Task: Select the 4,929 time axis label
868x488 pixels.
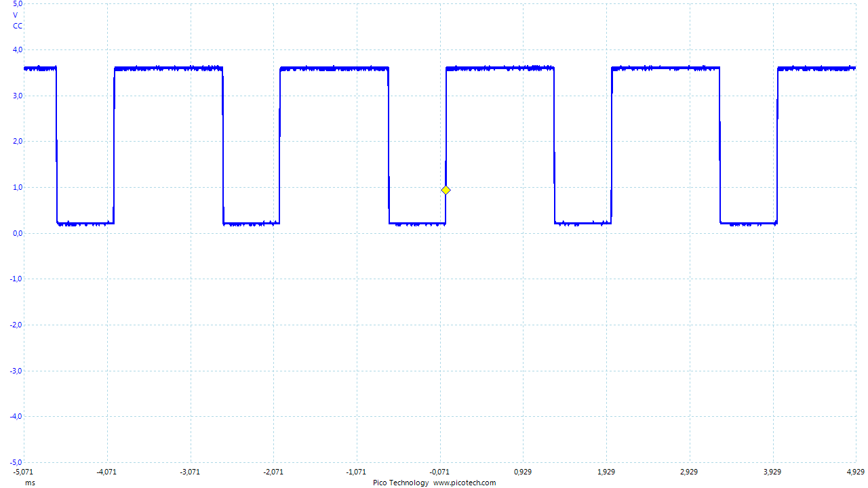Action: tap(854, 472)
